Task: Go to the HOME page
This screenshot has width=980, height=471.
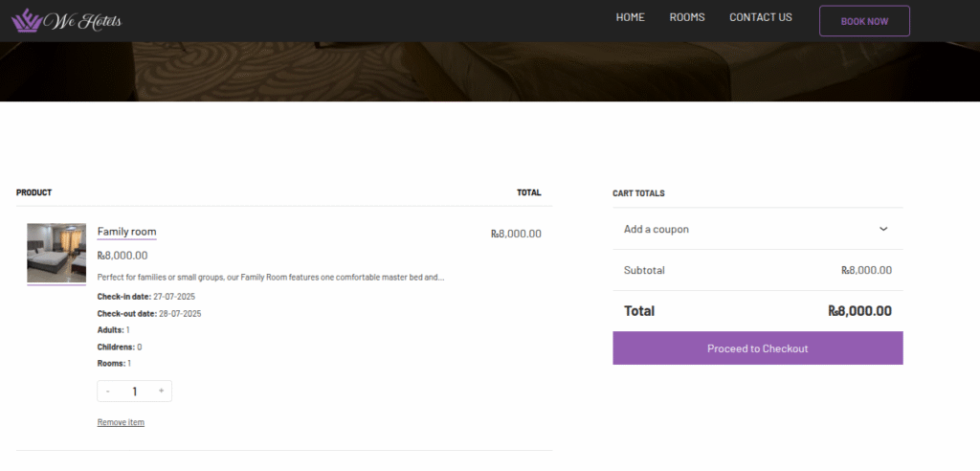Action: [630, 17]
